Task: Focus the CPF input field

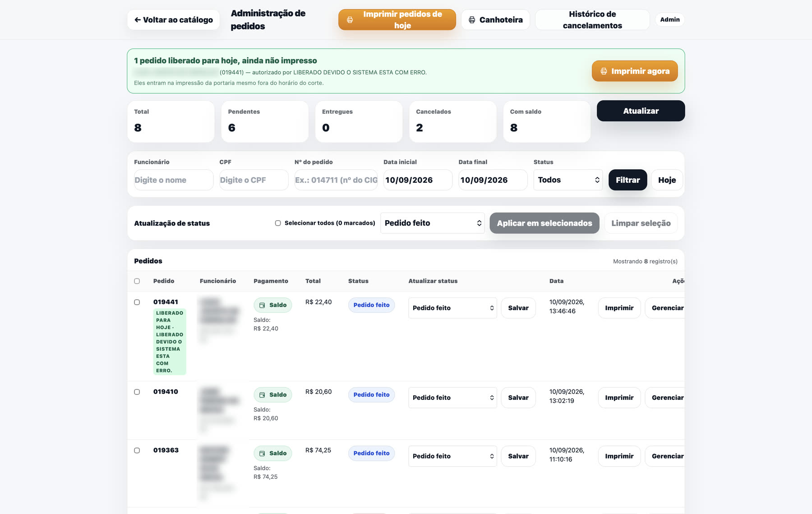Action: click(254, 180)
